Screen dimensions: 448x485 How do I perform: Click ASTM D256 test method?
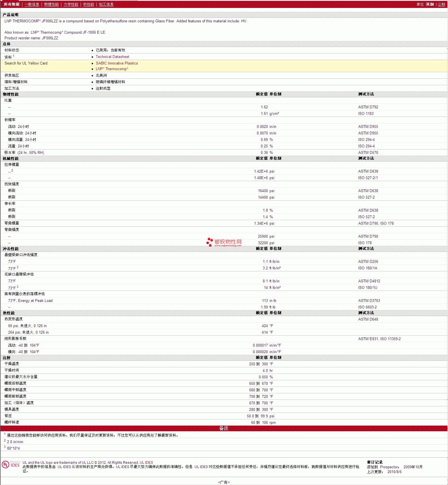coord(368,261)
